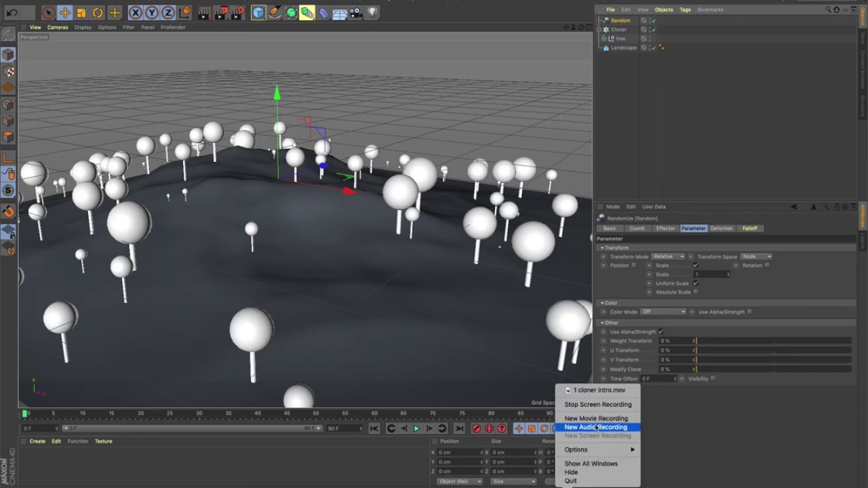Image resolution: width=868 pixels, height=488 pixels.
Task: Activate the Rotate tool
Action: point(98,12)
